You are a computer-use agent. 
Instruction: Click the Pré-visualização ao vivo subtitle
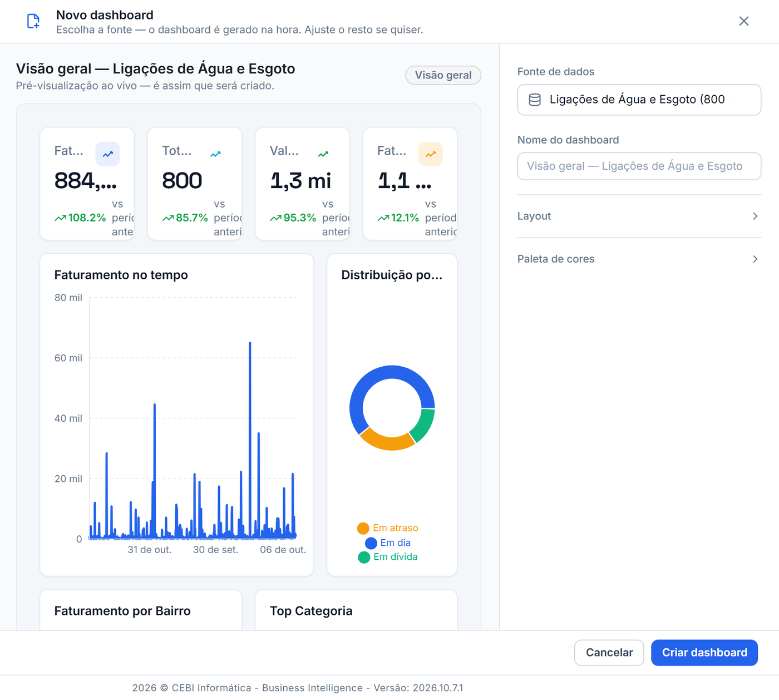[x=145, y=86]
